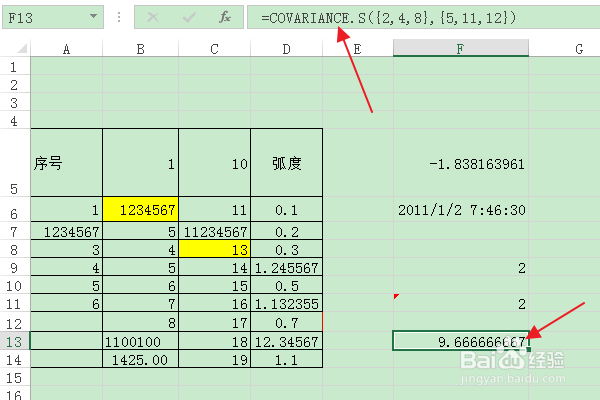
Task: Select row 3 header
Action: (15, 102)
